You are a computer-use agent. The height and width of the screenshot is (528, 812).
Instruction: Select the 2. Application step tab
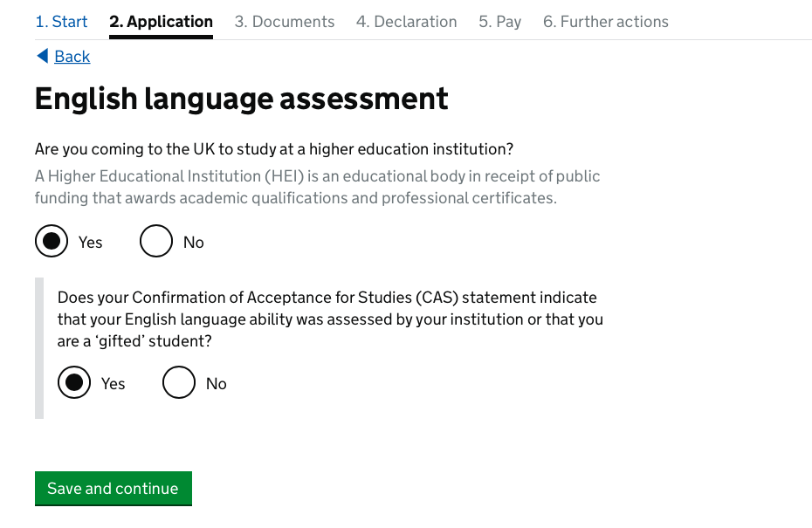[x=161, y=22]
